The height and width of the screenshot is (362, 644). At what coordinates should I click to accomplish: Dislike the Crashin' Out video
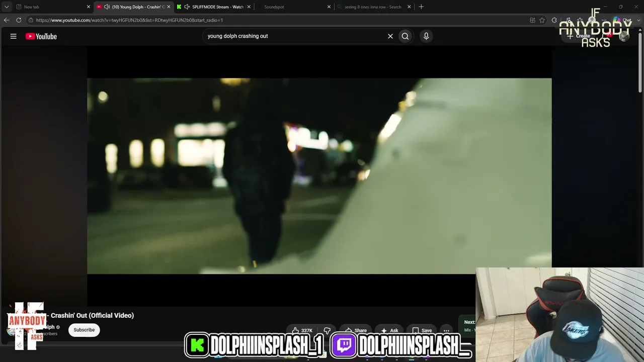pos(327,330)
